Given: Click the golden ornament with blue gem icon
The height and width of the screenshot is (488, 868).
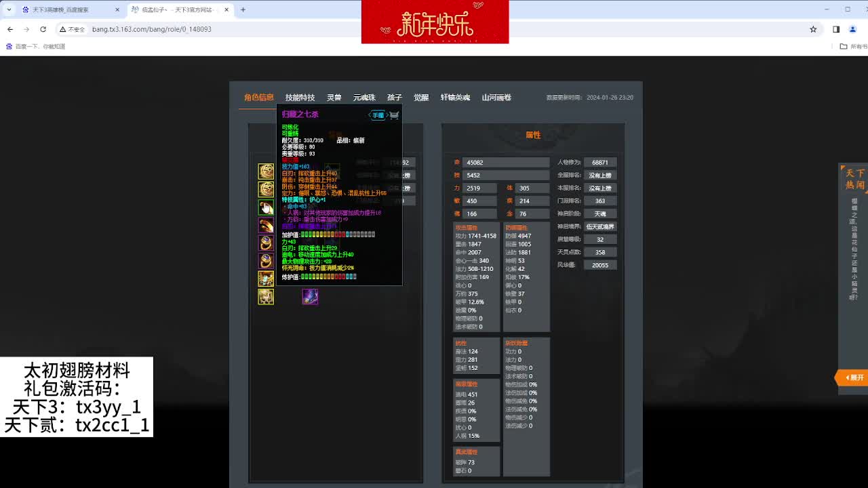Looking at the screenshot, I should 266,279.
